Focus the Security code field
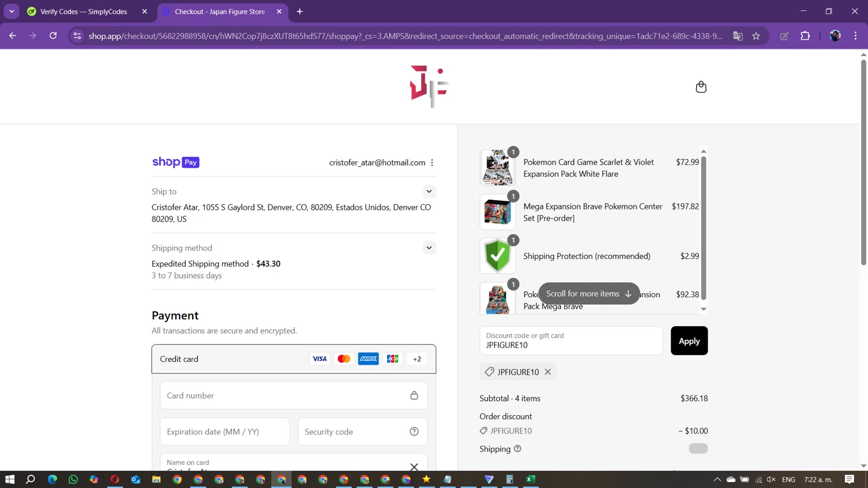868x488 pixels. pyautogui.click(x=362, y=431)
